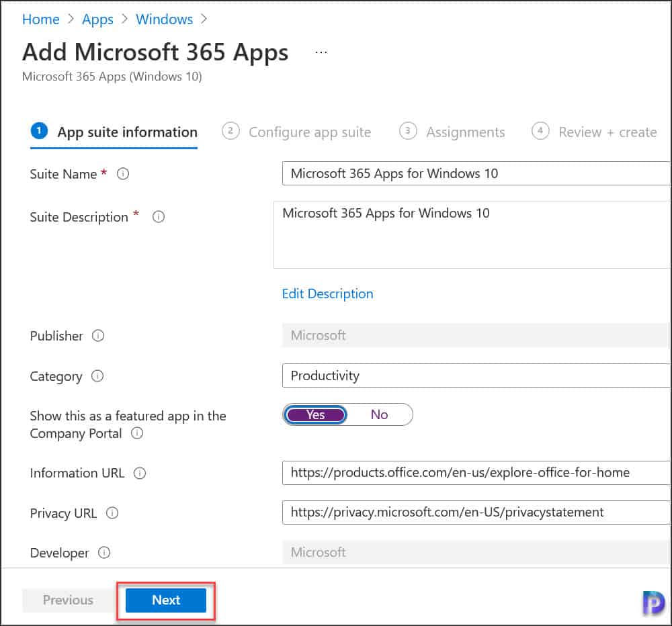
Task: Click the Information URL info icon
Action: click(140, 473)
